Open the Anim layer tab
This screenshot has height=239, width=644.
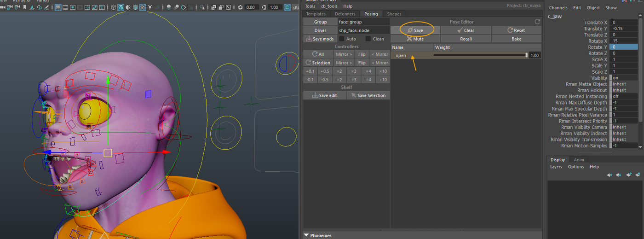click(x=579, y=160)
